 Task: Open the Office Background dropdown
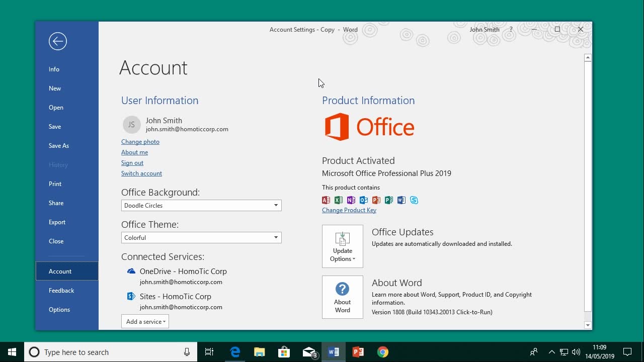coord(201,205)
